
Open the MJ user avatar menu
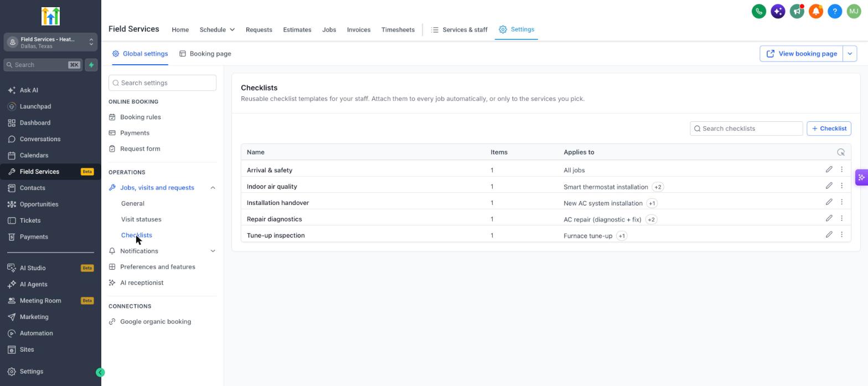(854, 11)
